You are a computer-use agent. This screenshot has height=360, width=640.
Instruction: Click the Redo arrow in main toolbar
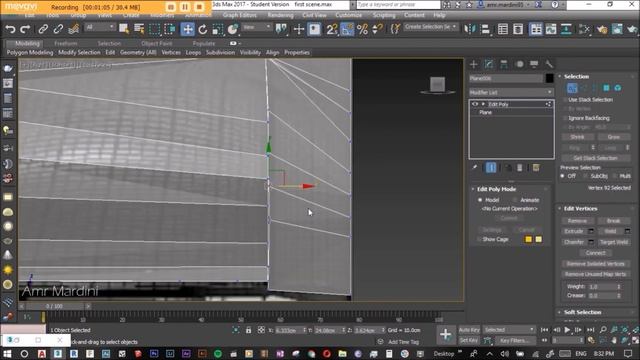[25, 29]
